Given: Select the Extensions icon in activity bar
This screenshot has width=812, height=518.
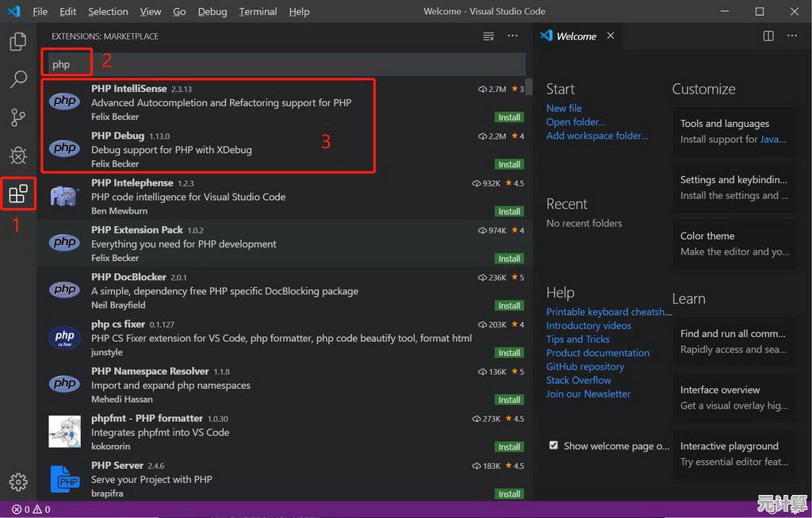Looking at the screenshot, I should (18, 194).
